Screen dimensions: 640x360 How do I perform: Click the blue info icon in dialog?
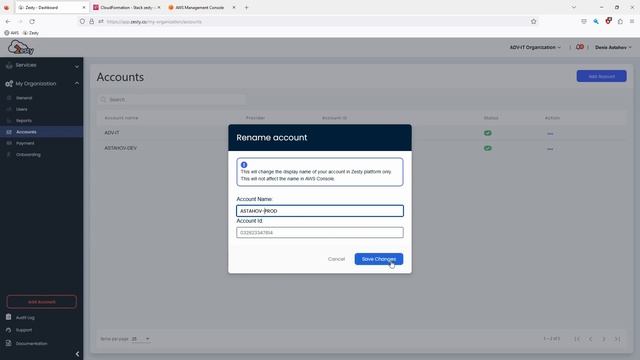click(244, 165)
